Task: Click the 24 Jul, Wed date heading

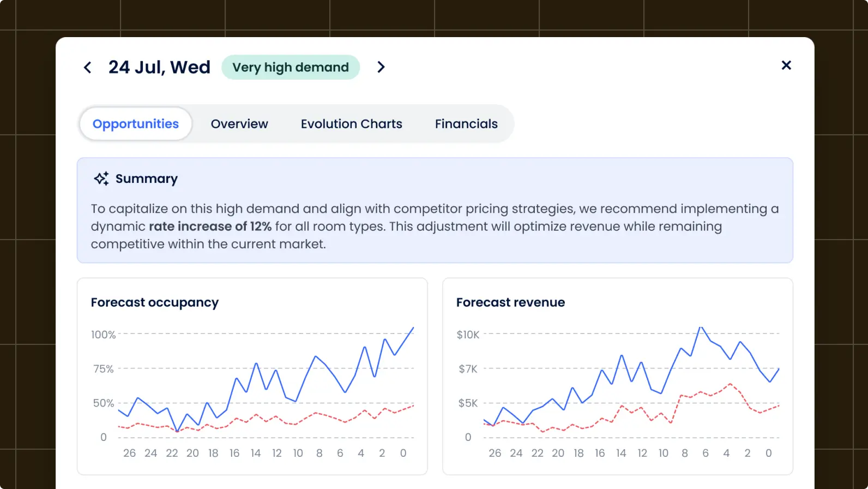Action: coord(159,67)
